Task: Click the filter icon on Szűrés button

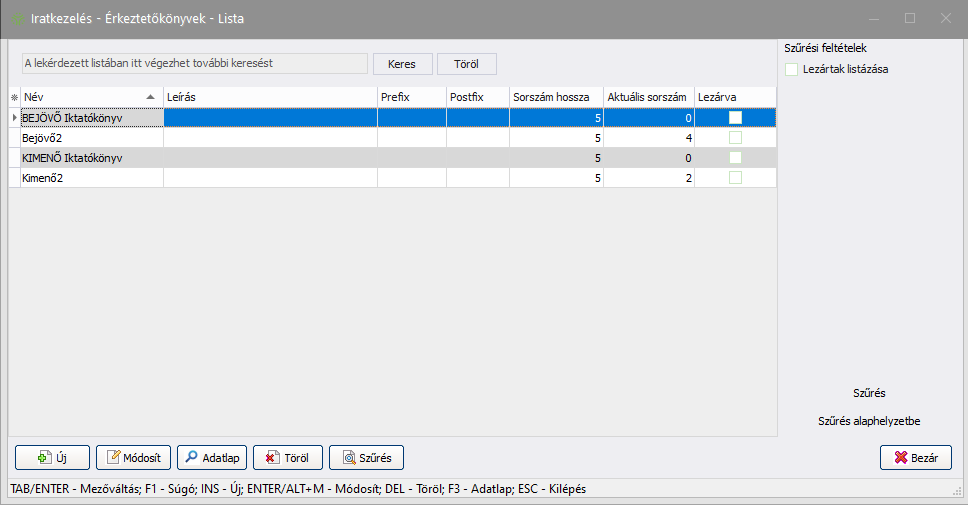Action: 348,458
